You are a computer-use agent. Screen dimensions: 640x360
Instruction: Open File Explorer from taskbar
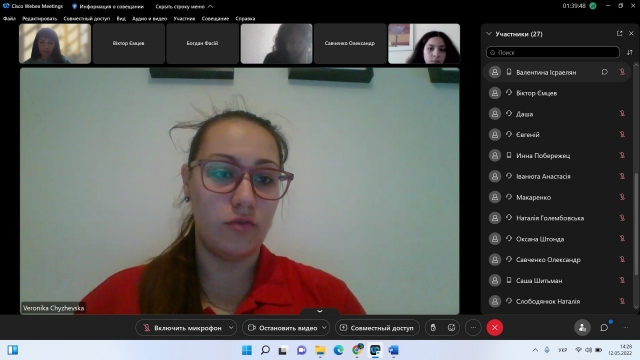coord(320,350)
